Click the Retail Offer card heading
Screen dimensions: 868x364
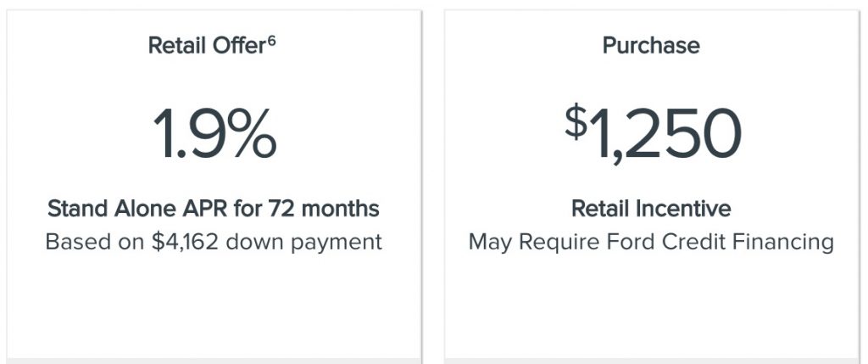coord(212,46)
